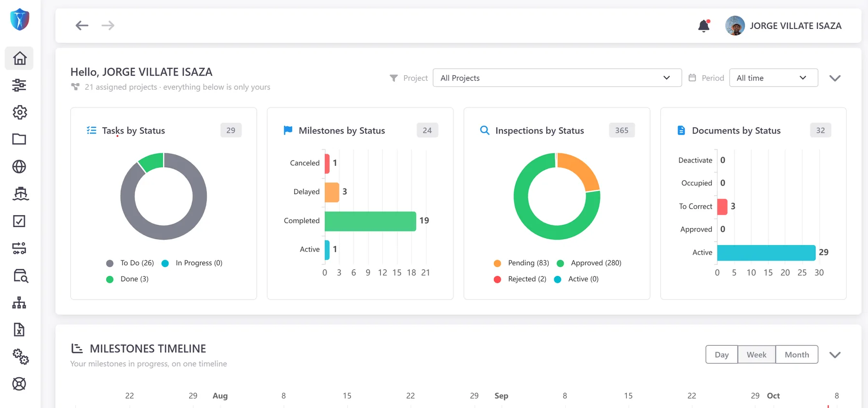The image size is (868, 408).
Task: Go back with the left arrow
Action: 82,26
